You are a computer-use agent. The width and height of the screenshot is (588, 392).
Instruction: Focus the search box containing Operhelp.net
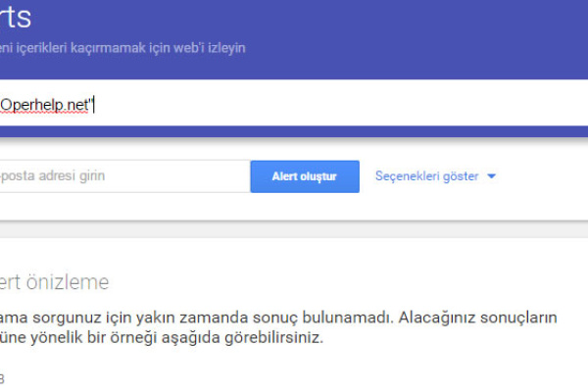(x=294, y=105)
